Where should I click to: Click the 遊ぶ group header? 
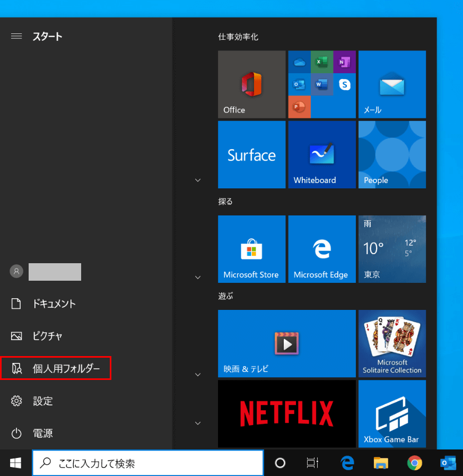point(225,296)
